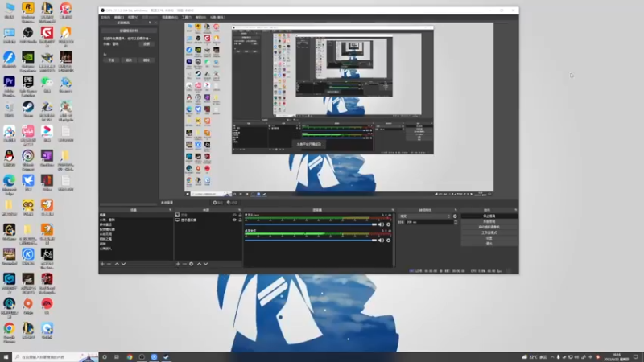This screenshot has height=362, width=644.
Task: Open the 视图(V) menu in OBS
Action: tap(133, 17)
